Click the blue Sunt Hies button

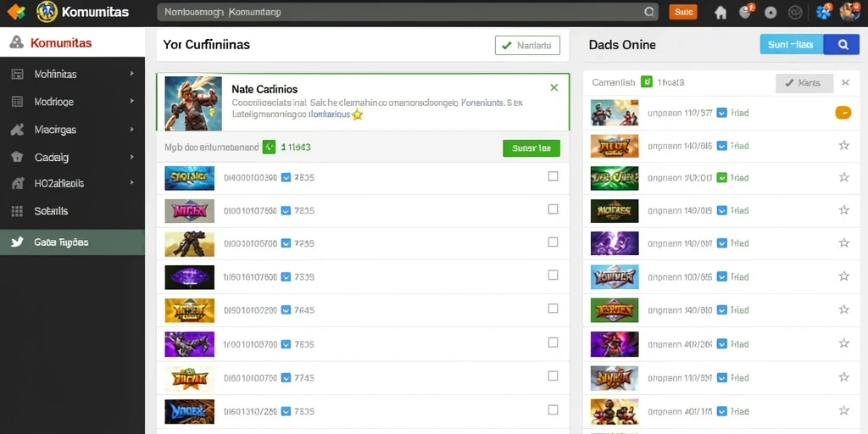793,44
